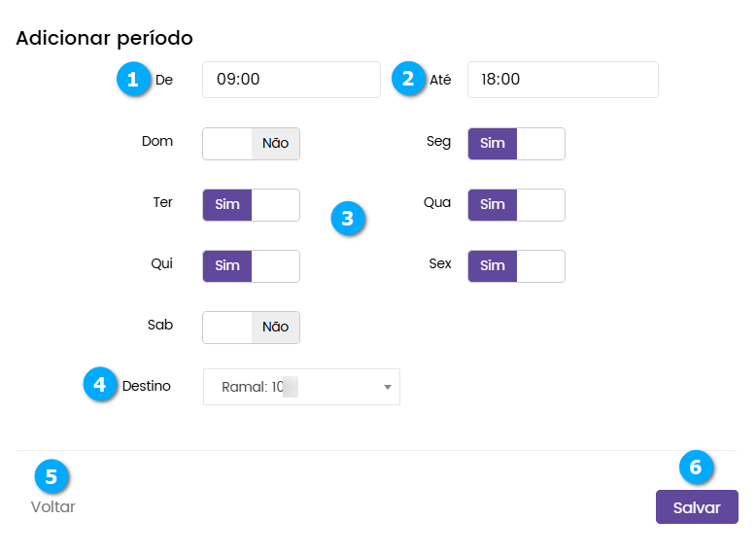
Task: Switch off the Qui (Thursday) toggle
Action: pos(252,265)
